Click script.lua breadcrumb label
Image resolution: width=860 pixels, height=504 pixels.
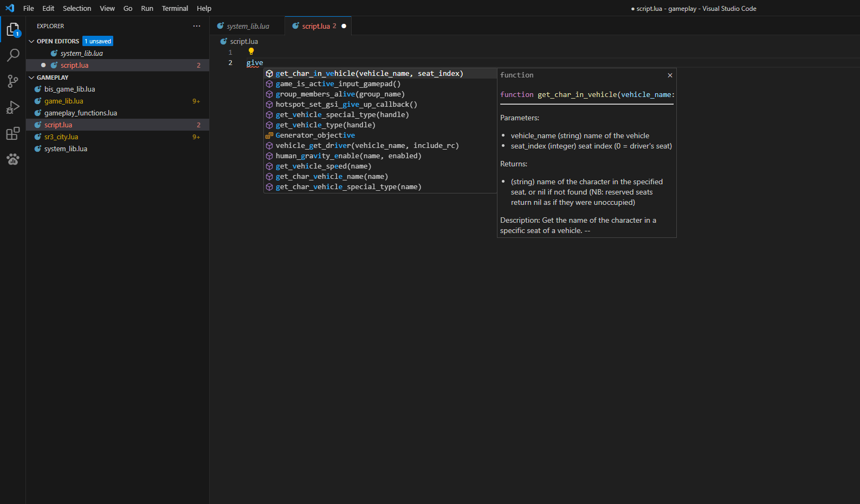pyautogui.click(x=244, y=41)
